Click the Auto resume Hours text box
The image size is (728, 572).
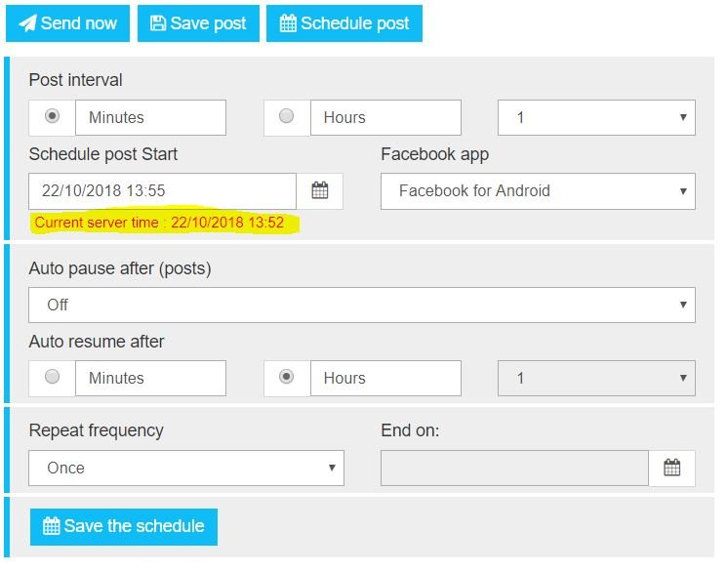(x=385, y=378)
